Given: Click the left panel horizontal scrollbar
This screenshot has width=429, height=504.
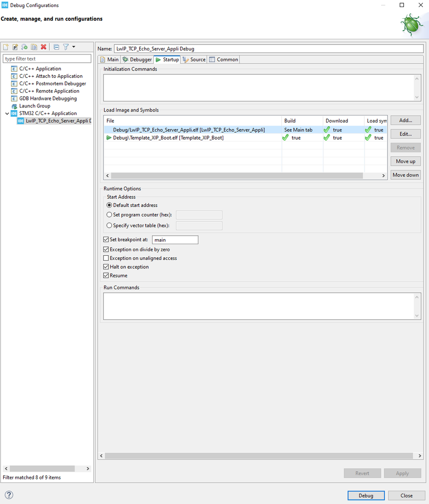Looking at the screenshot, I should [x=42, y=469].
